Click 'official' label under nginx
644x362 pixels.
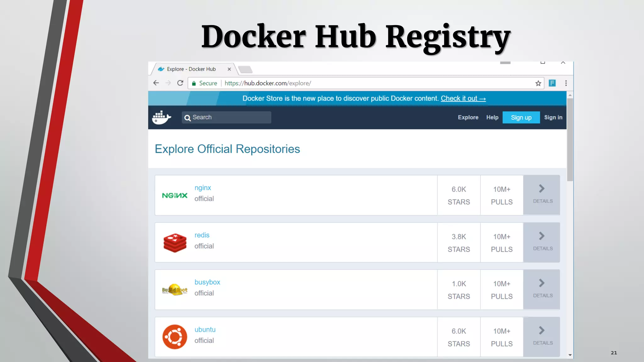204,199
